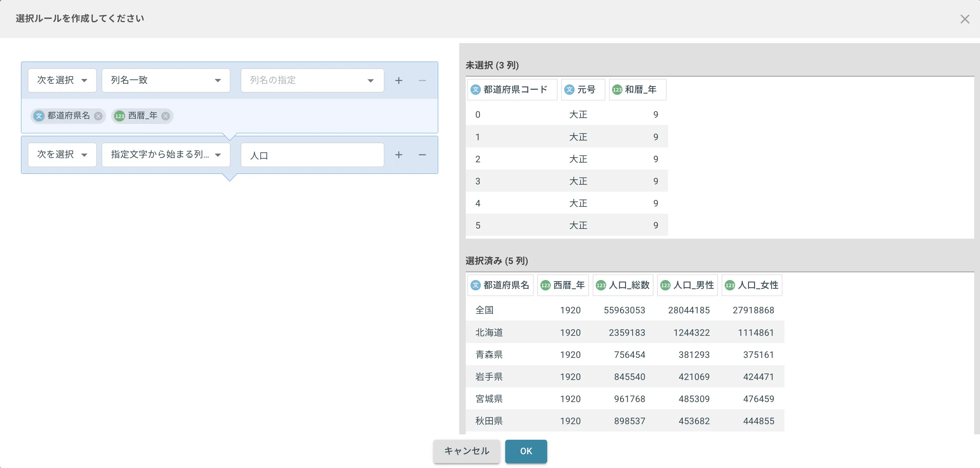The width and height of the screenshot is (980, 468).
Task: Click value 476459 in 宮城県 row
Action: pyautogui.click(x=759, y=399)
